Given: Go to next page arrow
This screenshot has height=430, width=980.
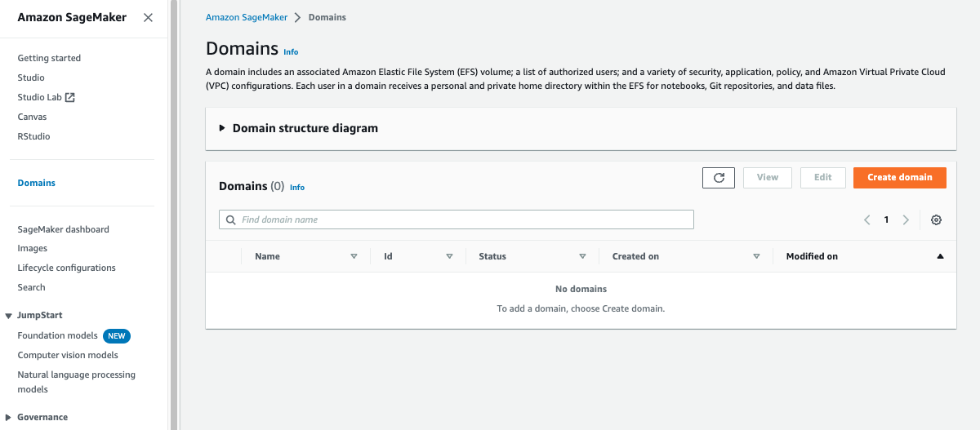Looking at the screenshot, I should point(906,219).
